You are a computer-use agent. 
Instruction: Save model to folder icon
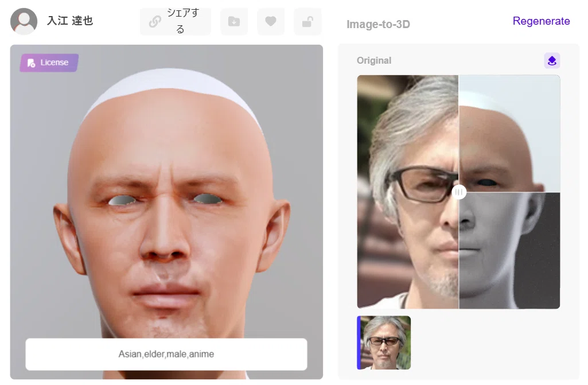tap(234, 21)
